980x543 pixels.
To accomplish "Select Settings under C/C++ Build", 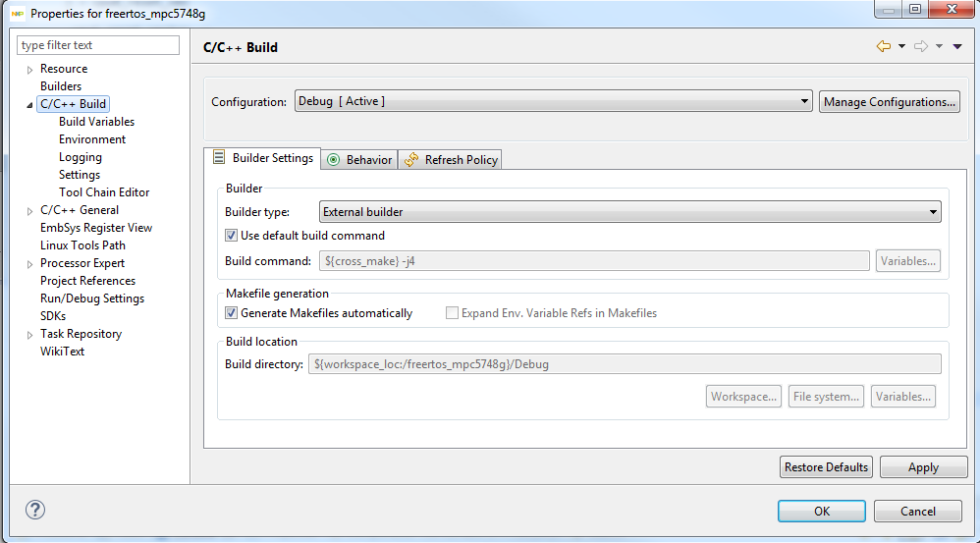I will coord(80,175).
